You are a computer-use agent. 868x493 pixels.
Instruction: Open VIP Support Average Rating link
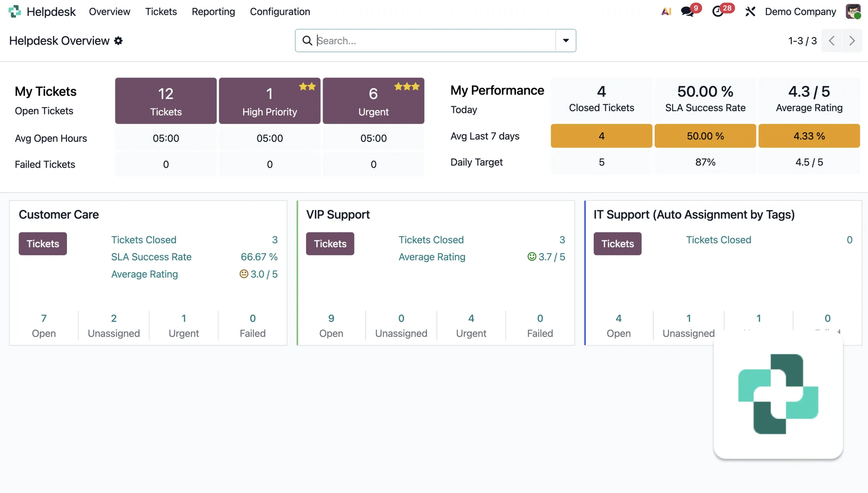432,257
